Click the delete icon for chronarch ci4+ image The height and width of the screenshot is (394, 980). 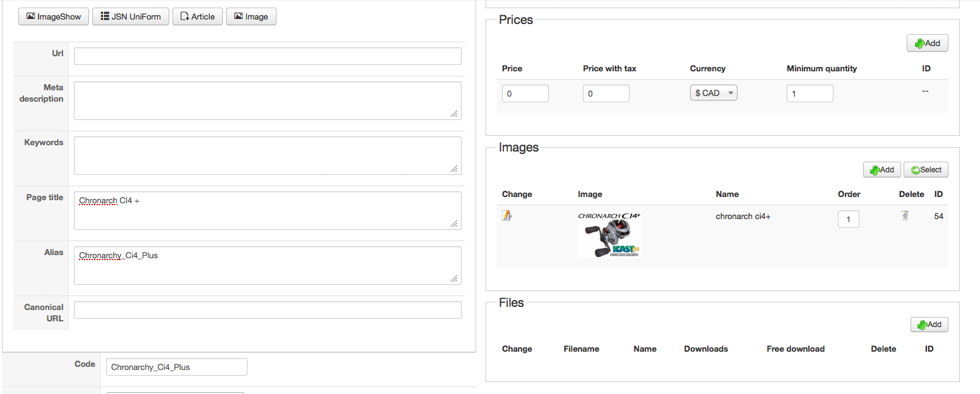coord(905,216)
